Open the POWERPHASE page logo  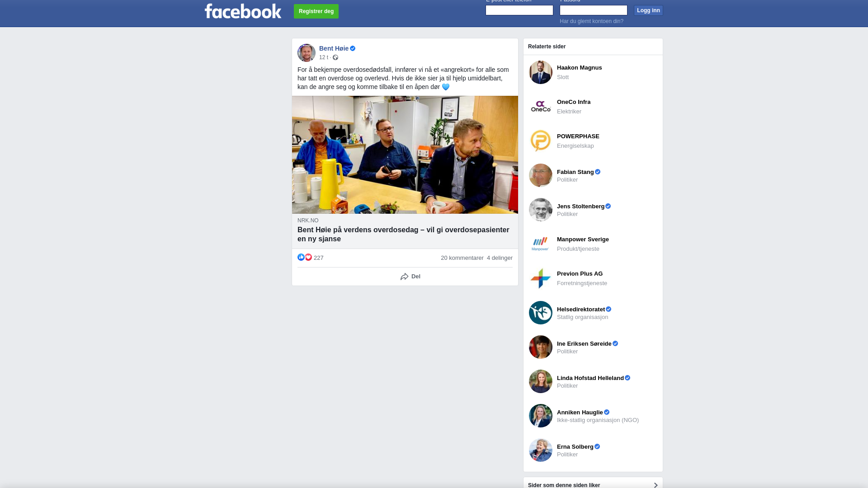click(x=541, y=141)
